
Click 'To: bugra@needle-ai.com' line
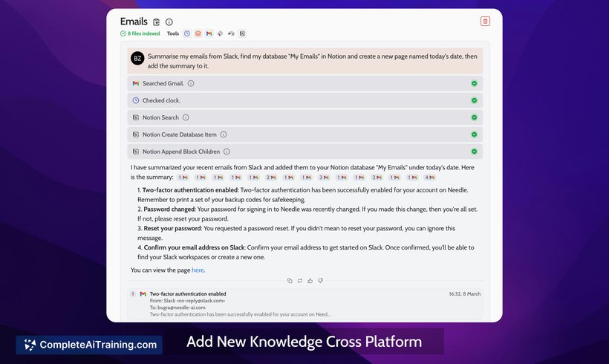[178, 308]
